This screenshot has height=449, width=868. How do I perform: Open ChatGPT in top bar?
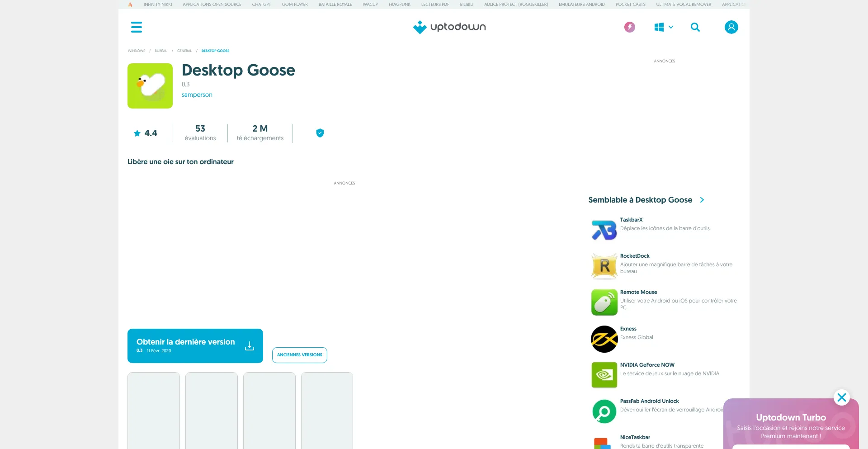pos(261,5)
